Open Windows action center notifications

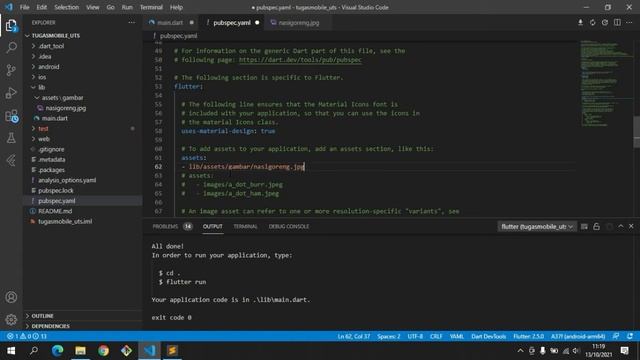[624, 350]
